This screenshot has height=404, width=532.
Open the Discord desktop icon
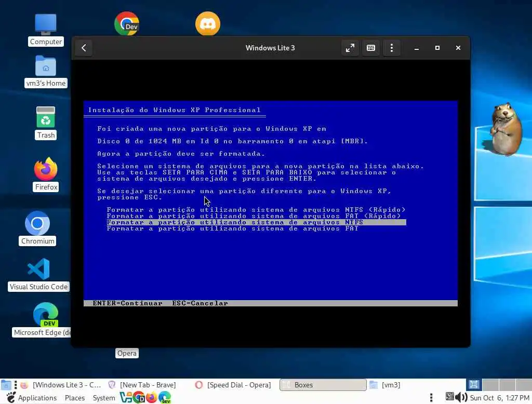coord(208,23)
